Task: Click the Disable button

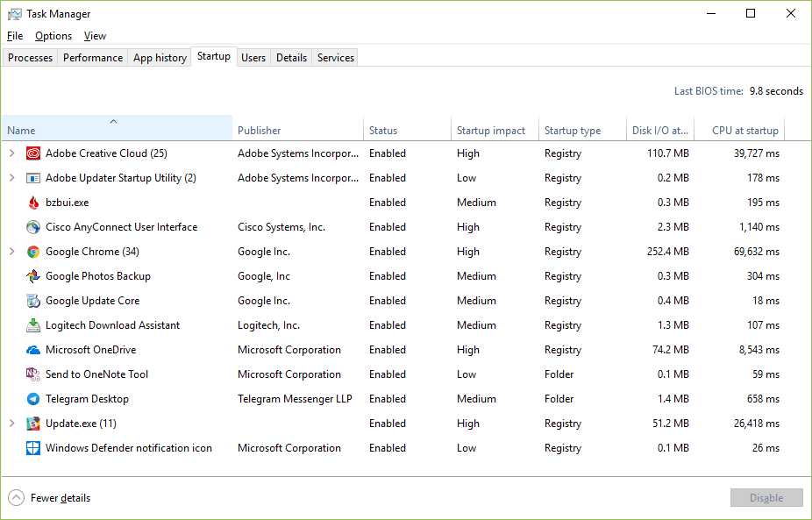Action: coord(766,497)
